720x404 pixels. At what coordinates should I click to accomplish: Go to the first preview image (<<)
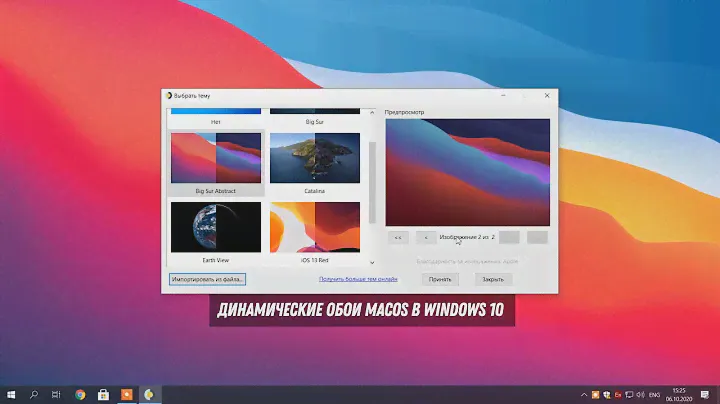(398, 238)
